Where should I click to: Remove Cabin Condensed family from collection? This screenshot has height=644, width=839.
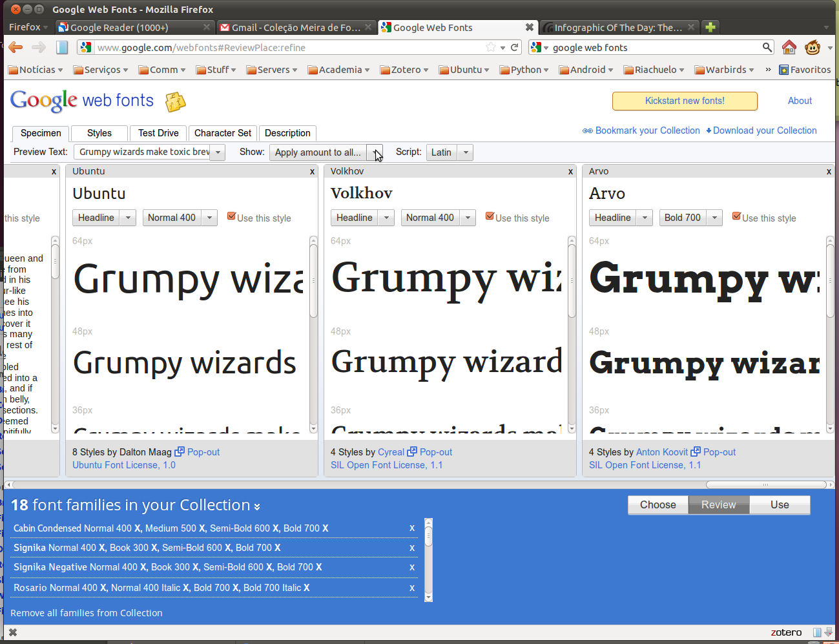tap(412, 528)
